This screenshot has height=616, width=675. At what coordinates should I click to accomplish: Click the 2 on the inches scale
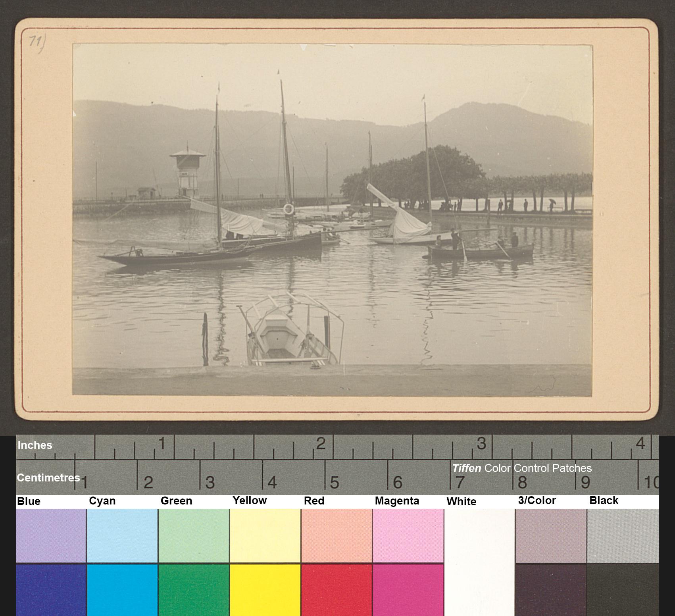coord(321,443)
